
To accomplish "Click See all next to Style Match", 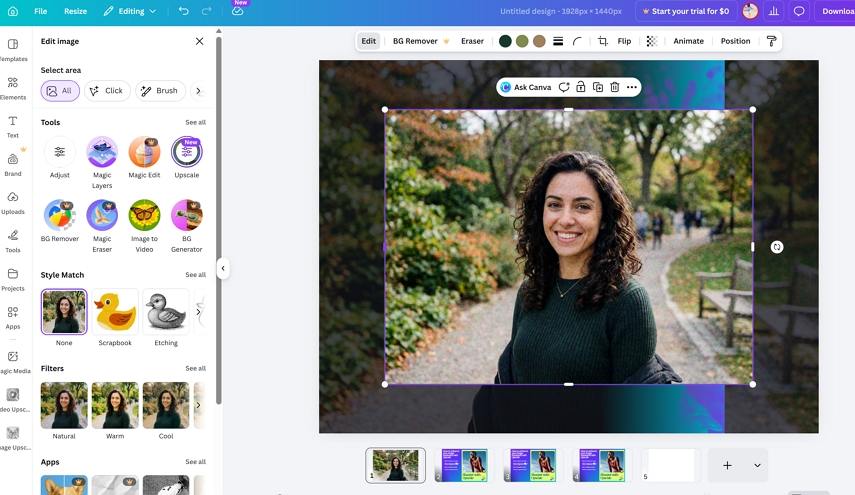I will [x=195, y=275].
